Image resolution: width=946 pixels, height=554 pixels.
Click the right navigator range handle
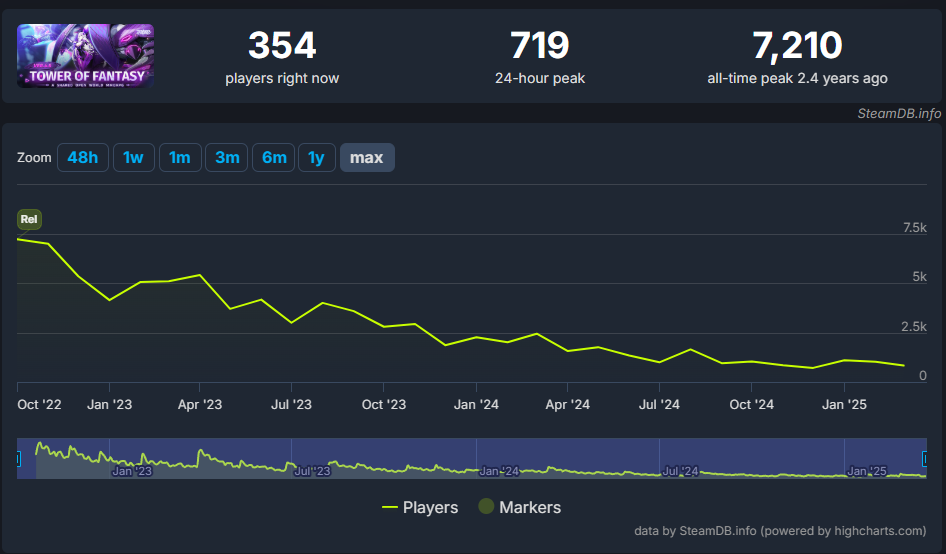(x=925, y=459)
